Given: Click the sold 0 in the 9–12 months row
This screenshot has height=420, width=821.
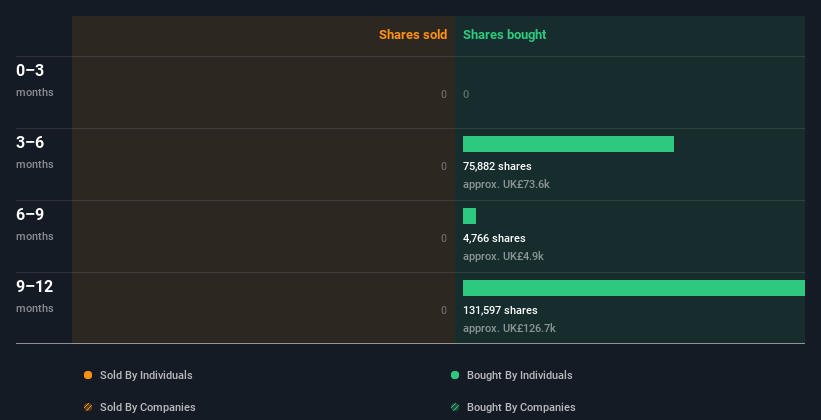Looking at the screenshot, I should (444, 310).
